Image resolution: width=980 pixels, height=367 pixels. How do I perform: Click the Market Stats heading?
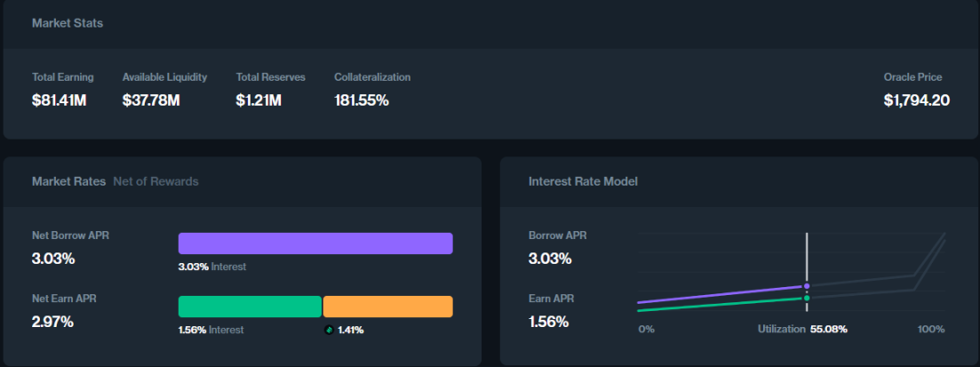tap(68, 23)
